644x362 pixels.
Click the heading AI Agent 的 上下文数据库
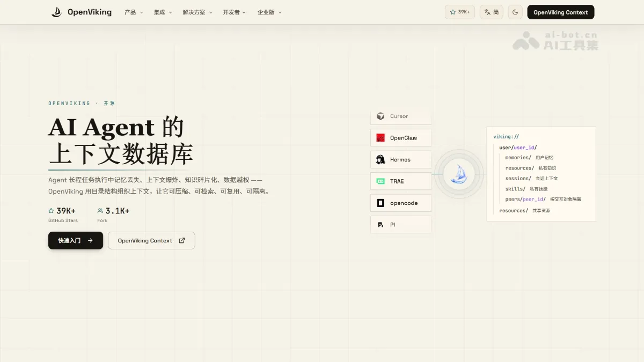pyautogui.click(x=121, y=141)
